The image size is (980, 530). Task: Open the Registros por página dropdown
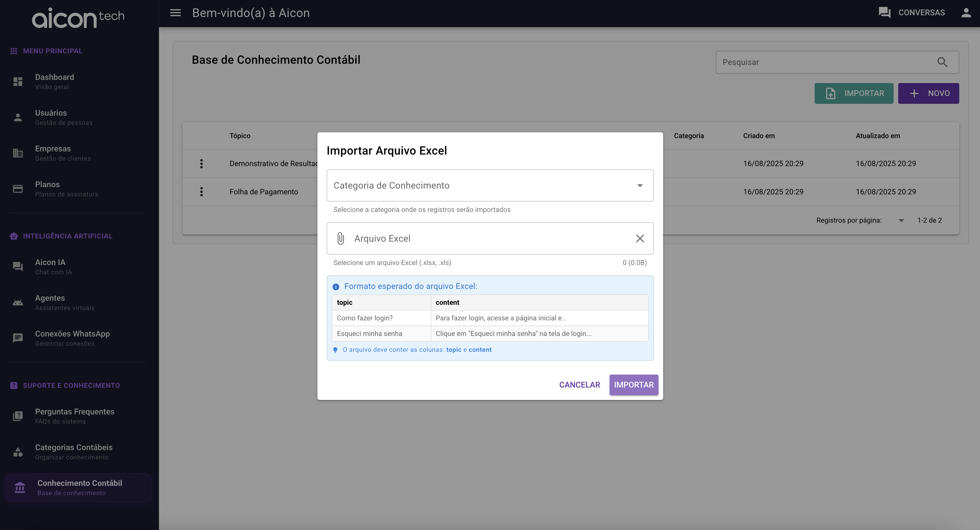[901, 221]
